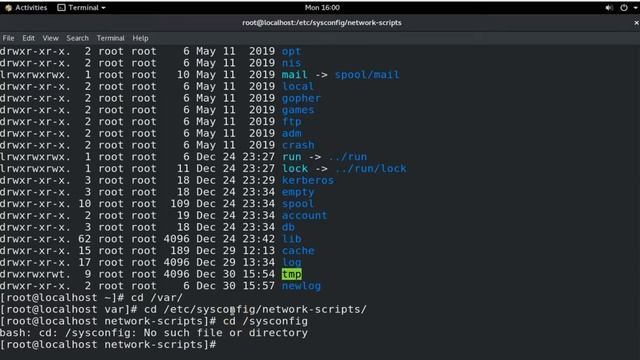Click the 'kerberos' directory name
This screenshot has height=360, width=640.
(308, 180)
